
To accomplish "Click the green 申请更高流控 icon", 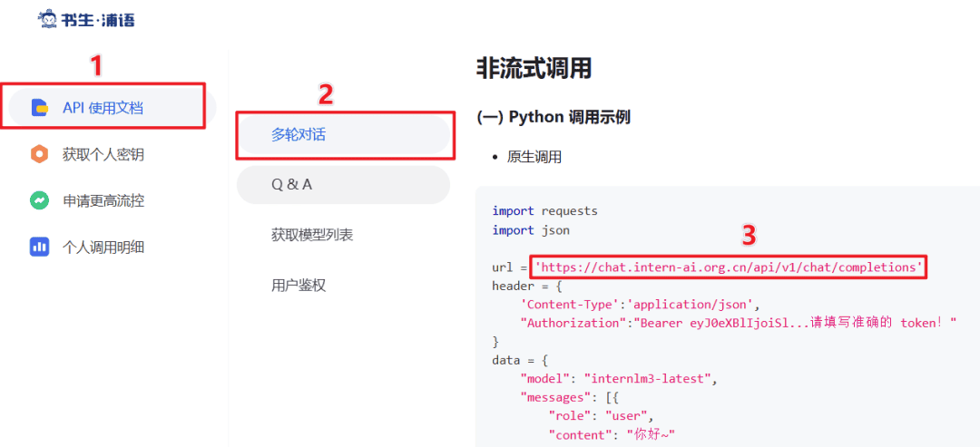I will [x=39, y=200].
